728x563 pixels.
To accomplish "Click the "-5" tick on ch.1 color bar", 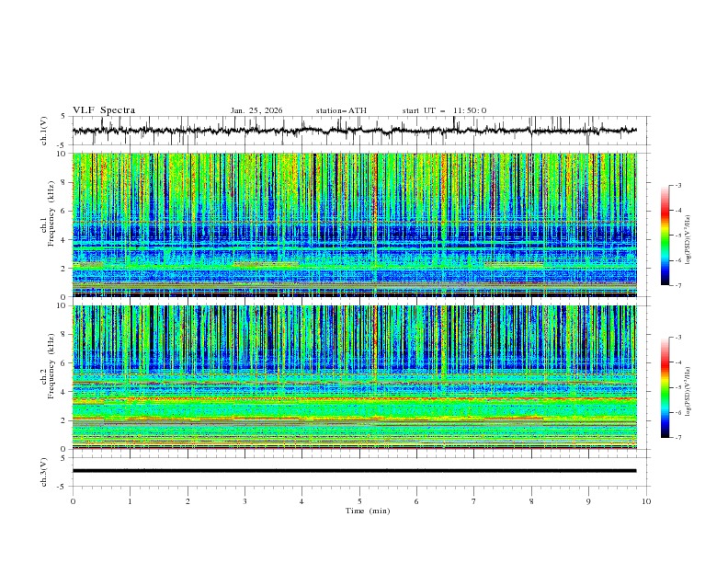I will tap(677, 236).
